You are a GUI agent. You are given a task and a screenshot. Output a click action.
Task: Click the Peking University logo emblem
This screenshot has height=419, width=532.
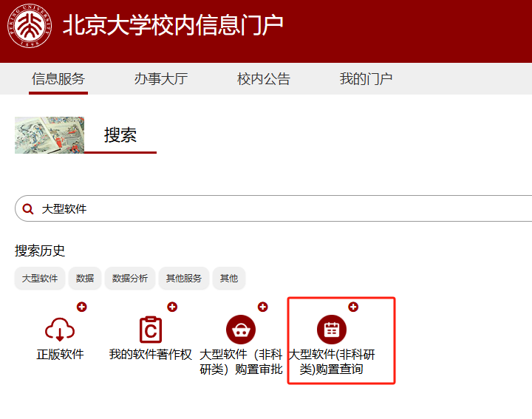tap(30, 26)
